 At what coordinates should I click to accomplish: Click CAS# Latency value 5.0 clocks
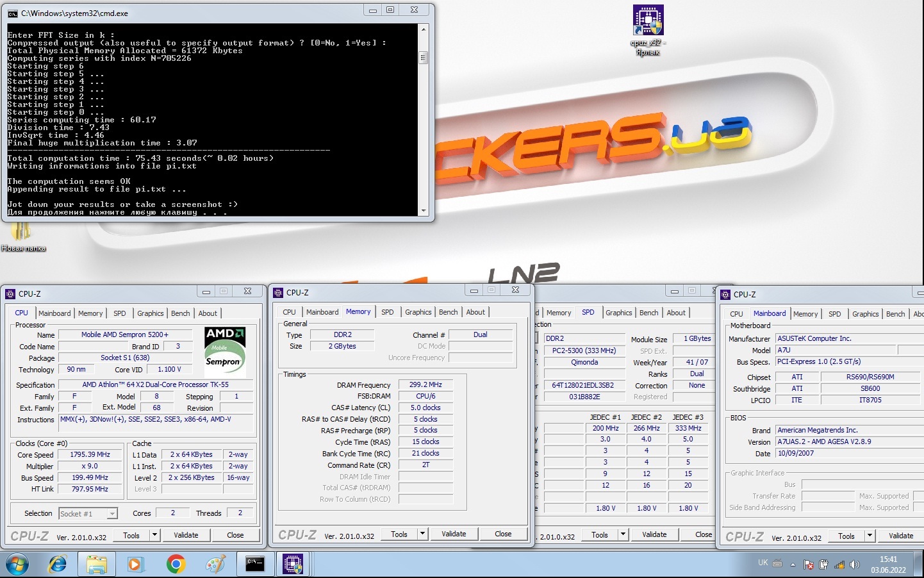tap(426, 408)
